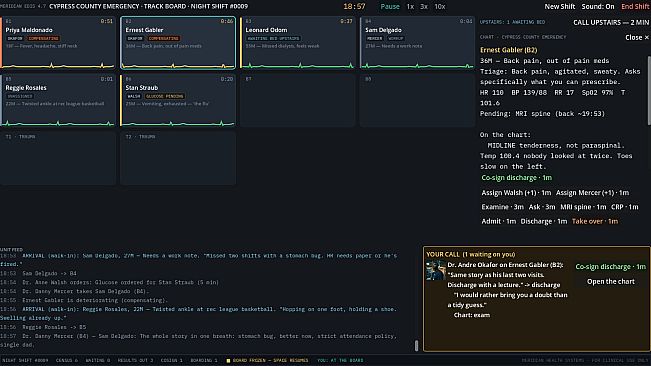Click the yellow board frozen square indicator

pyautogui.click(x=228, y=361)
